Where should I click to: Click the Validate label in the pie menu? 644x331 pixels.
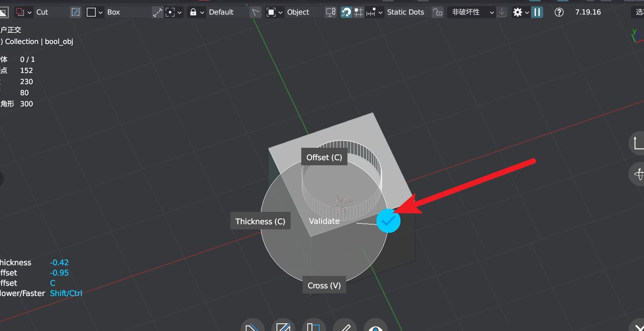pyautogui.click(x=324, y=221)
